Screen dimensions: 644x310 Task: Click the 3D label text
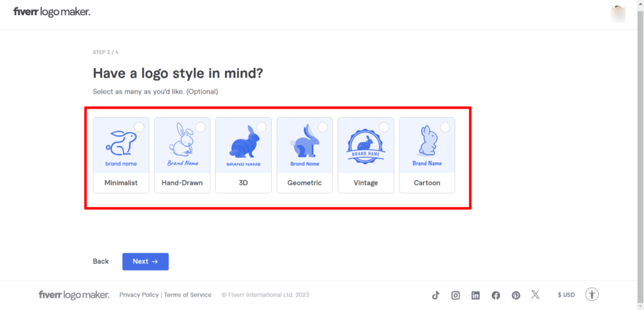coord(243,183)
